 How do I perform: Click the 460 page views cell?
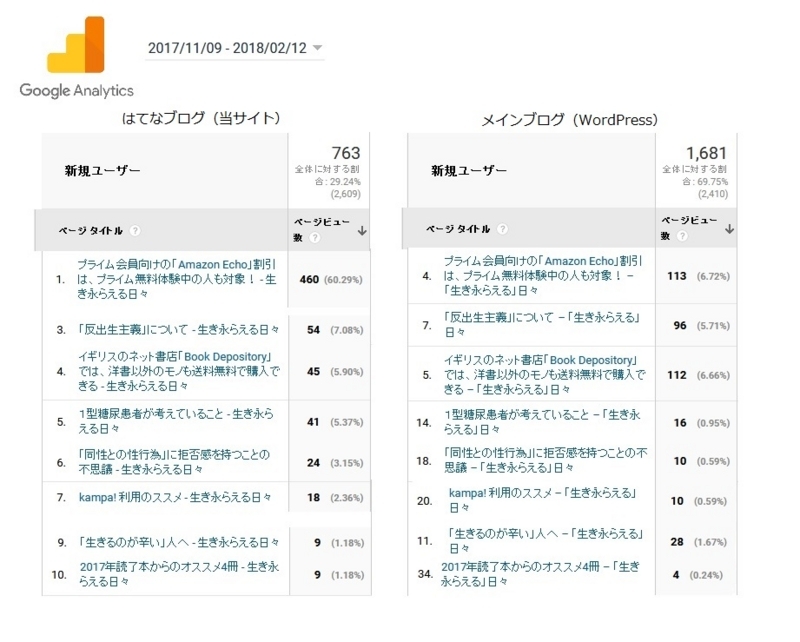(309, 279)
